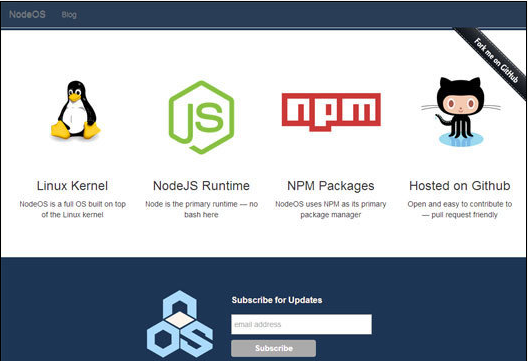This screenshot has width=528, height=361.
Task: Click the Fork me on GitHub ribbon
Action: (493, 61)
